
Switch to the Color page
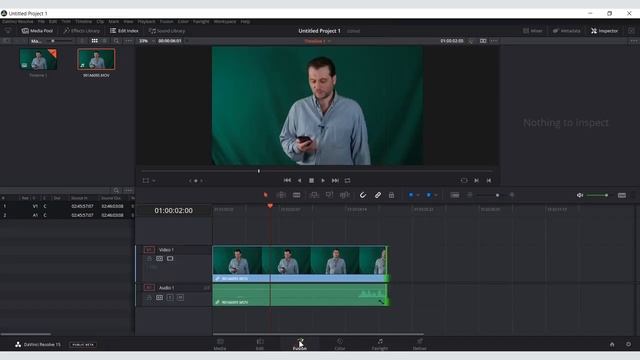[340, 344]
